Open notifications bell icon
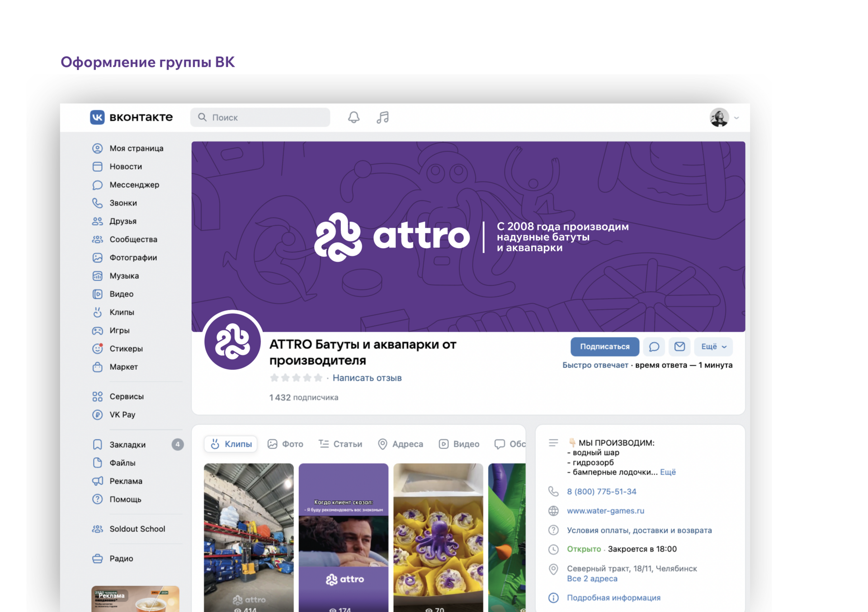 (x=354, y=118)
